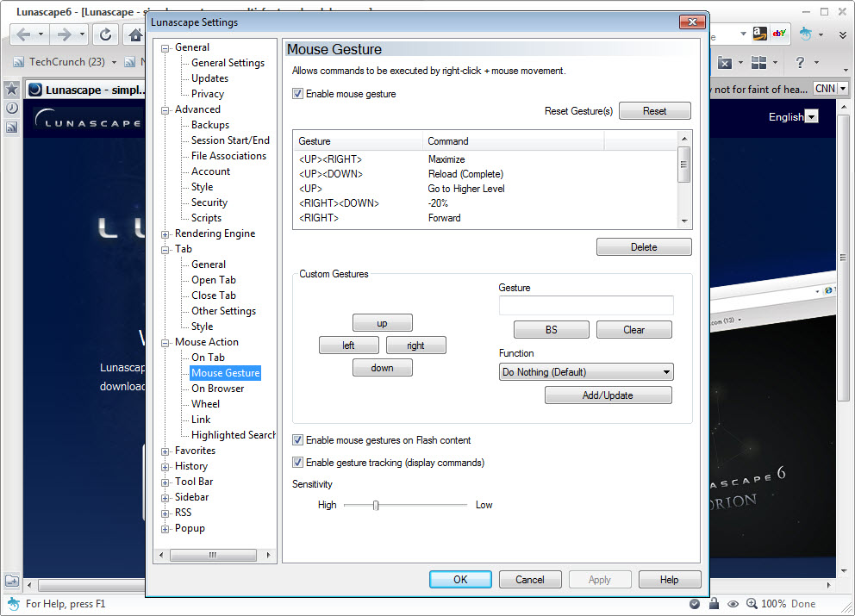Click the gesture list scroll-down arrow

[x=684, y=221]
